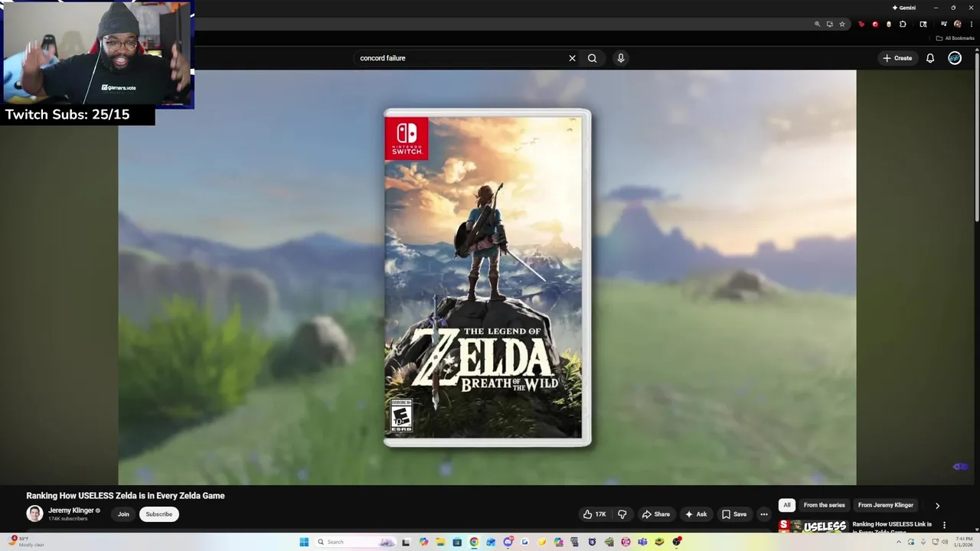Zoom icon in Chrome address bar
The width and height of the screenshot is (980, 551).
pyautogui.click(x=817, y=24)
